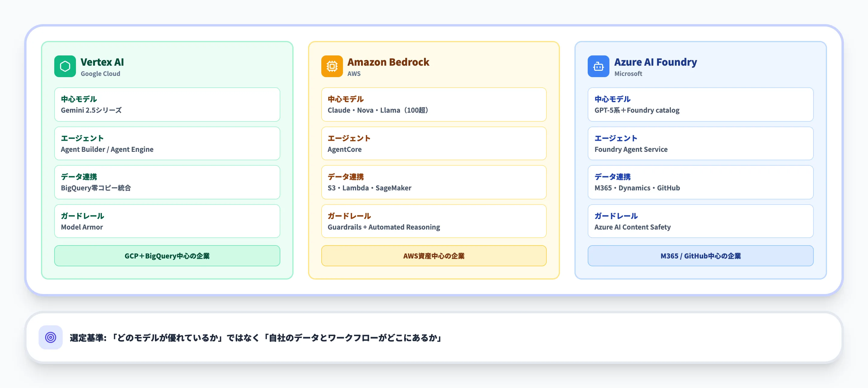Click the Amazon Bedrock heading text
The image size is (868, 388).
click(x=388, y=62)
